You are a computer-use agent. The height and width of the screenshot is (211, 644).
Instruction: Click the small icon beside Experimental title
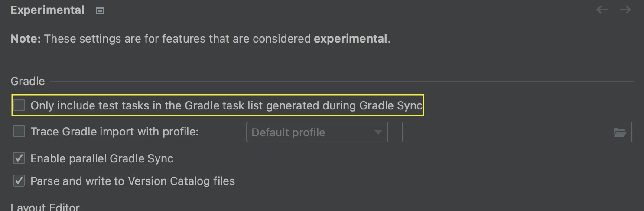coord(100,10)
